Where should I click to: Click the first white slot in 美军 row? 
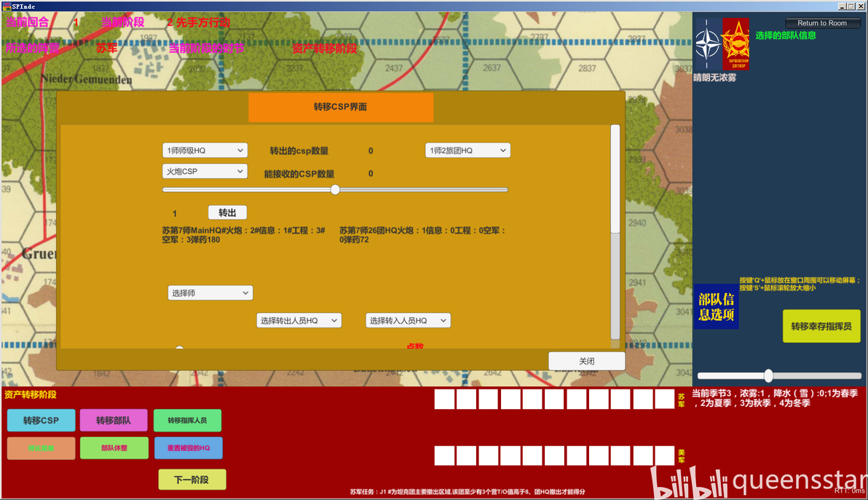tap(444, 456)
